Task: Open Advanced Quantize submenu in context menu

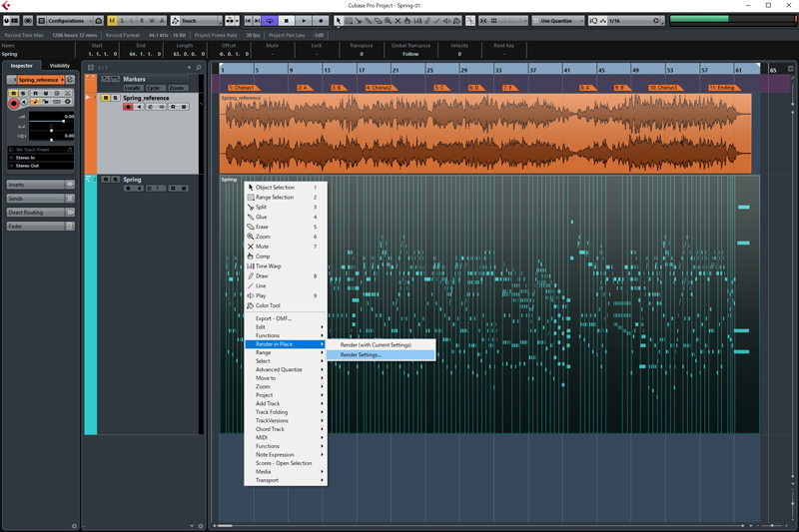Action: pyautogui.click(x=286, y=369)
